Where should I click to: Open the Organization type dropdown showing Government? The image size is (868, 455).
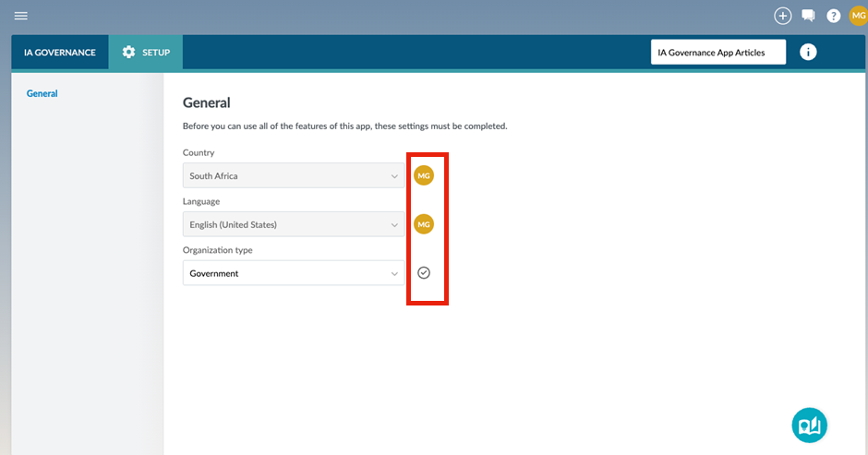(286, 273)
